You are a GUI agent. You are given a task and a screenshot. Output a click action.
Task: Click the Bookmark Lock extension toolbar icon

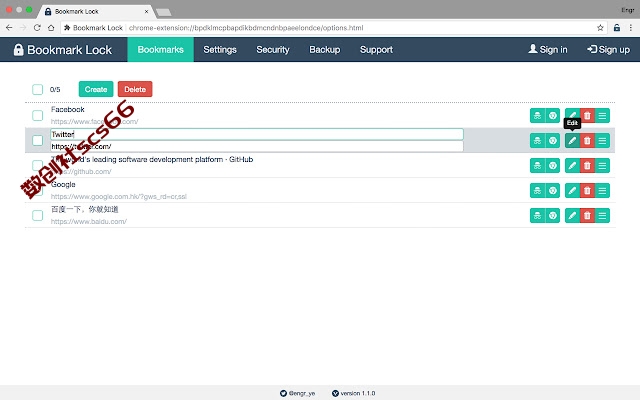[617, 28]
